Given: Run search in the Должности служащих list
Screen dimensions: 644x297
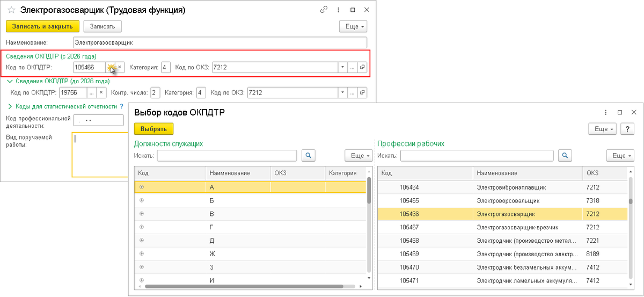Looking at the screenshot, I should pos(309,155).
